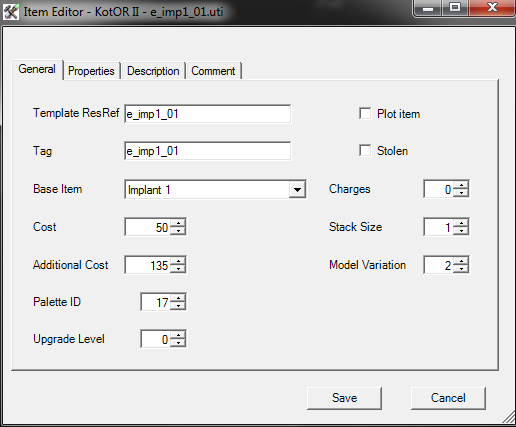Click the Charges value field
This screenshot has height=427, width=516.
tap(438, 189)
